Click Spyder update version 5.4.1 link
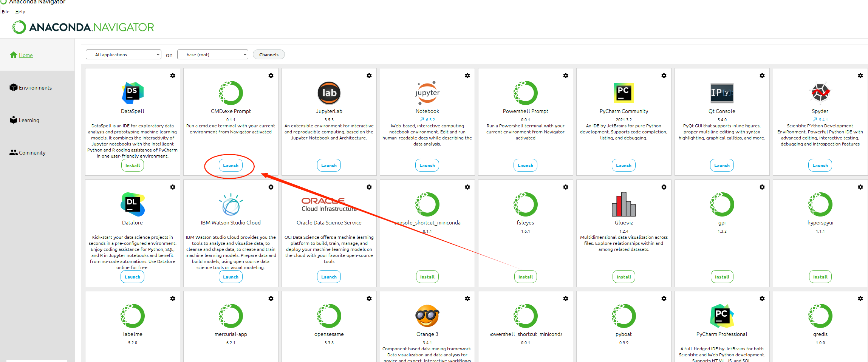 point(820,120)
